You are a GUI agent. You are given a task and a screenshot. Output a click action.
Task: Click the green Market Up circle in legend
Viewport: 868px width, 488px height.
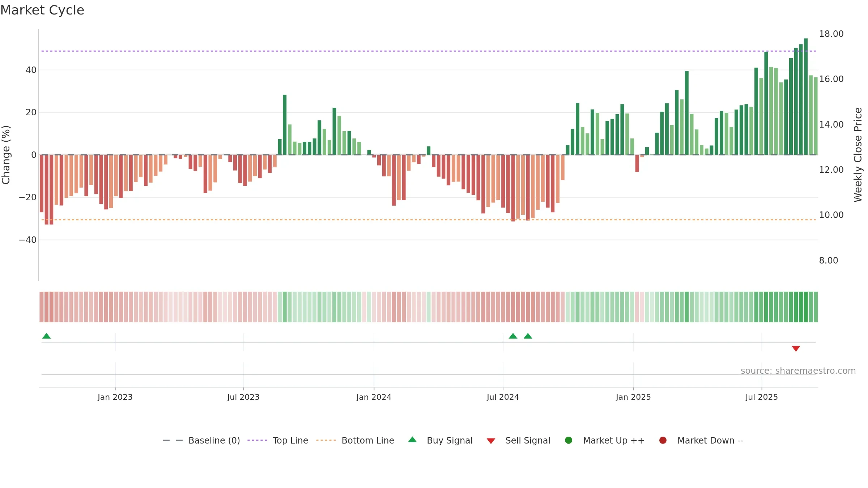pyautogui.click(x=569, y=440)
